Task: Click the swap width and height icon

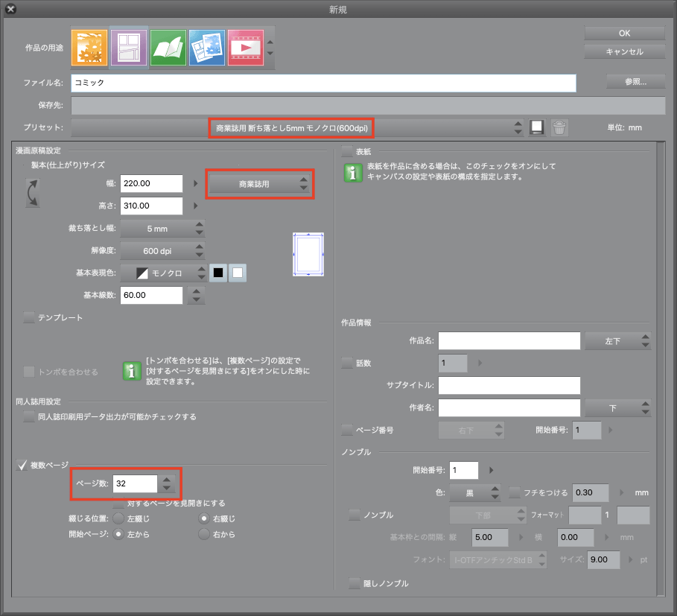Action: pos(32,193)
